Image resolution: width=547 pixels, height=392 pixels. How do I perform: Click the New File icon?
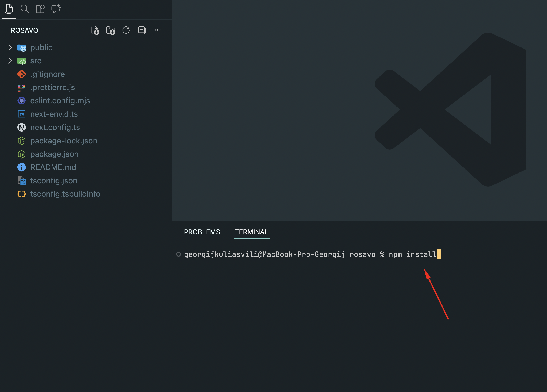tap(95, 30)
